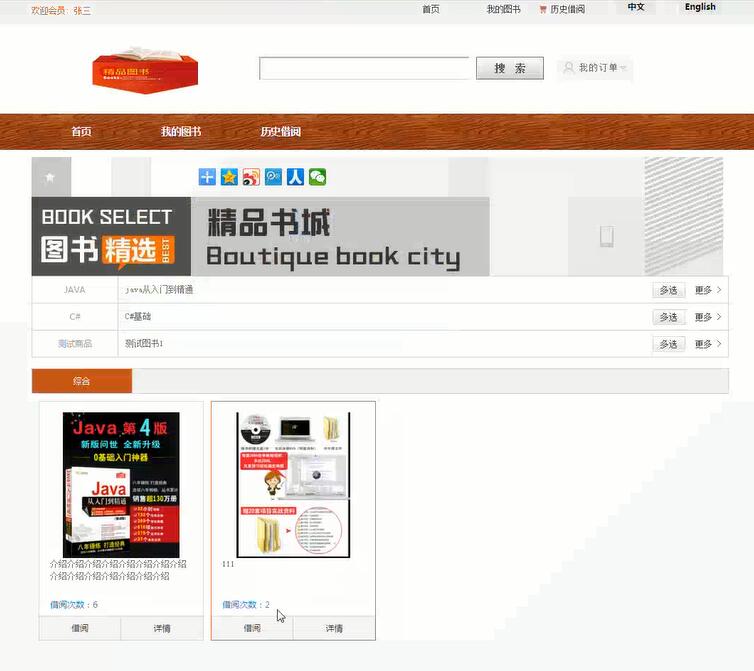
Task: Click the Java book 介绍 description text
Action: tap(118, 570)
